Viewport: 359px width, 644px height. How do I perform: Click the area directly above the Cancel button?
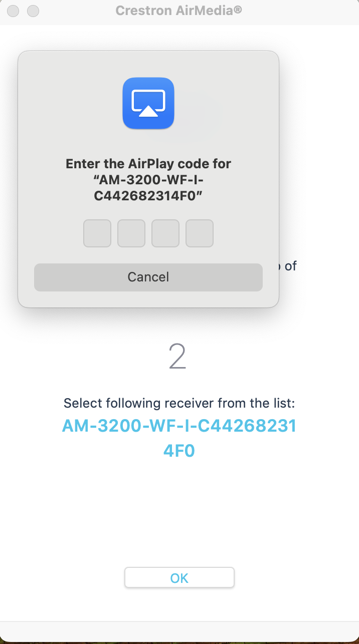[148, 255]
